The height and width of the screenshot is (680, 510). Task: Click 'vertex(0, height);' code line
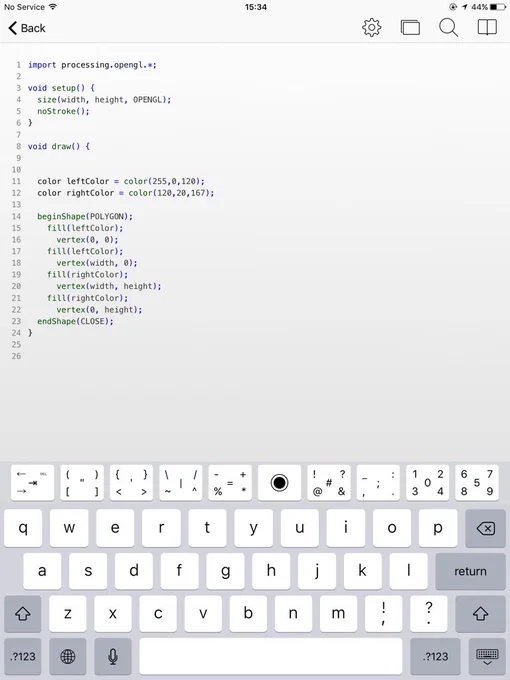99,310
